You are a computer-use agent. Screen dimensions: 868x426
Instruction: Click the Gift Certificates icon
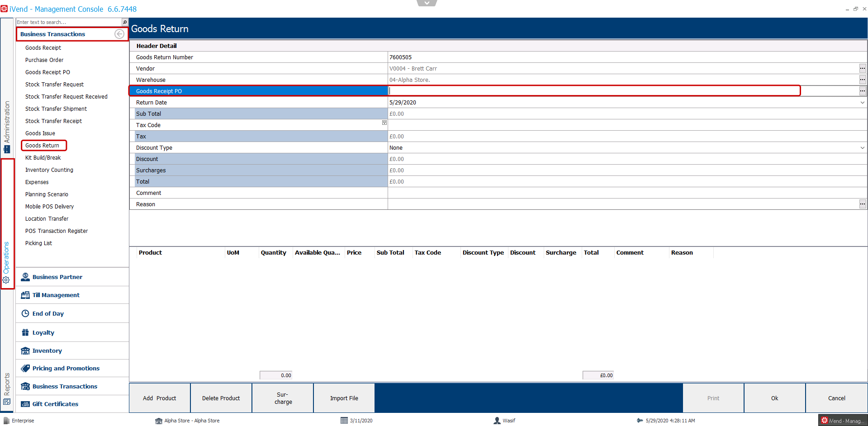click(25, 404)
